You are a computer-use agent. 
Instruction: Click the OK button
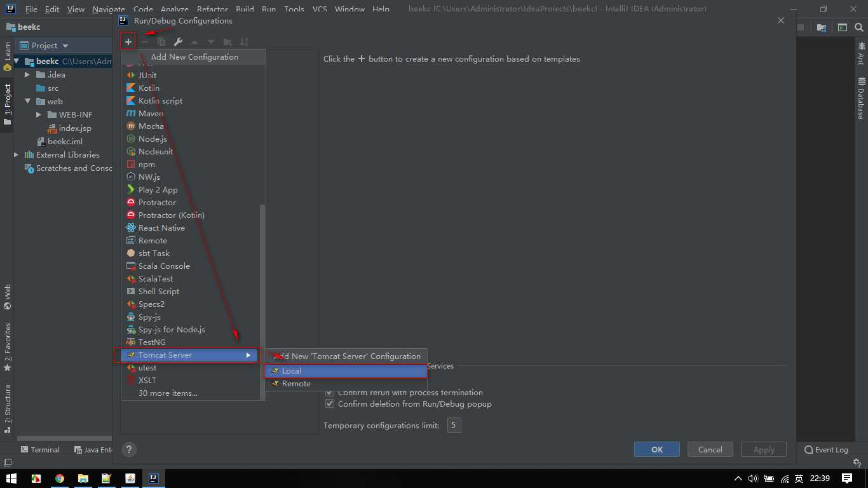pyautogui.click(x=657, y=449)
